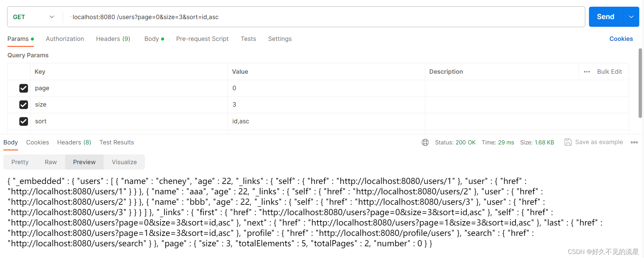The height and width of the screenshot is (258, 644).
Task: Open the Settings tab
Action: click(280, 39)
